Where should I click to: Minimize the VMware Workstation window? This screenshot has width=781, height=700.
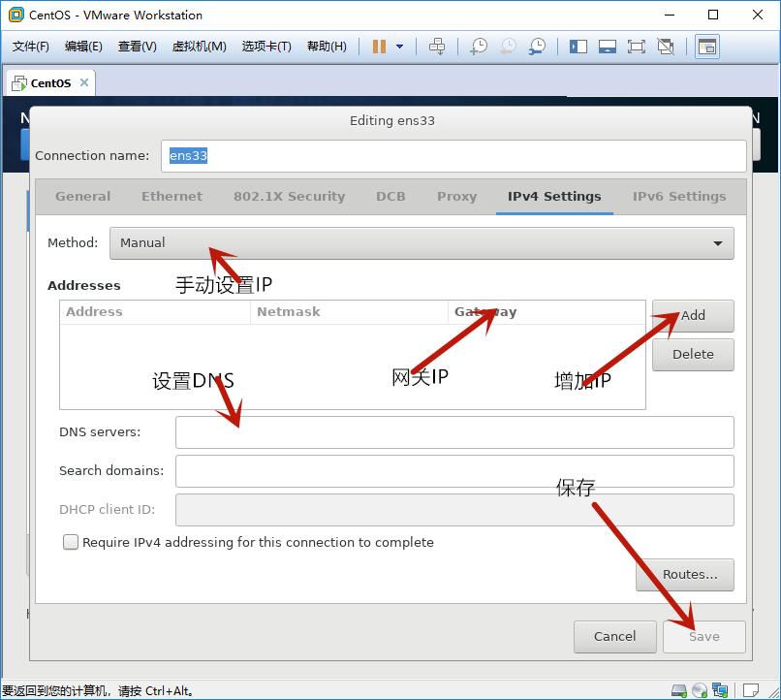click(670, 15)
